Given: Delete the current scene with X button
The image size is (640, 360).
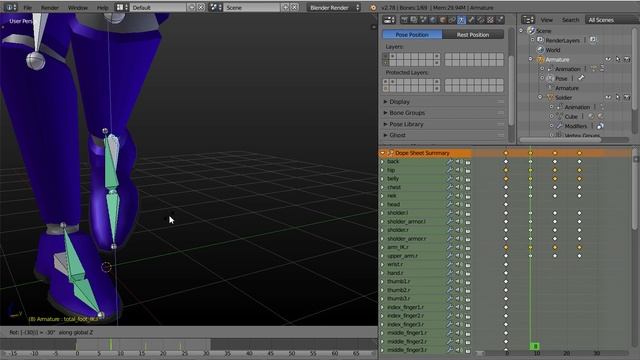Looking at the screenshot, I should [x=294, y=7].
